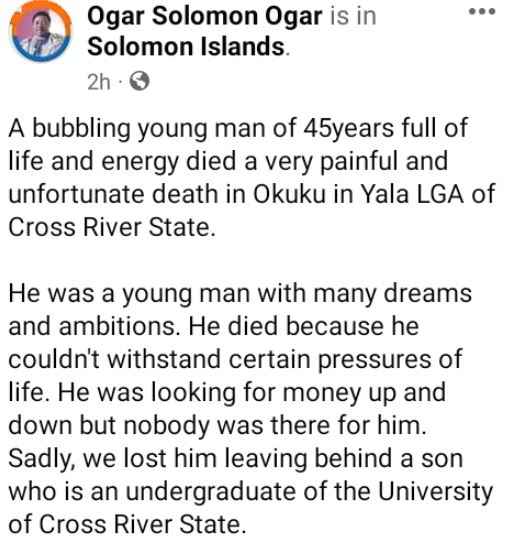This screenshot has height=554, width=507.
Task: Click the word 'University' in the post
Action: tap(435, 492)
